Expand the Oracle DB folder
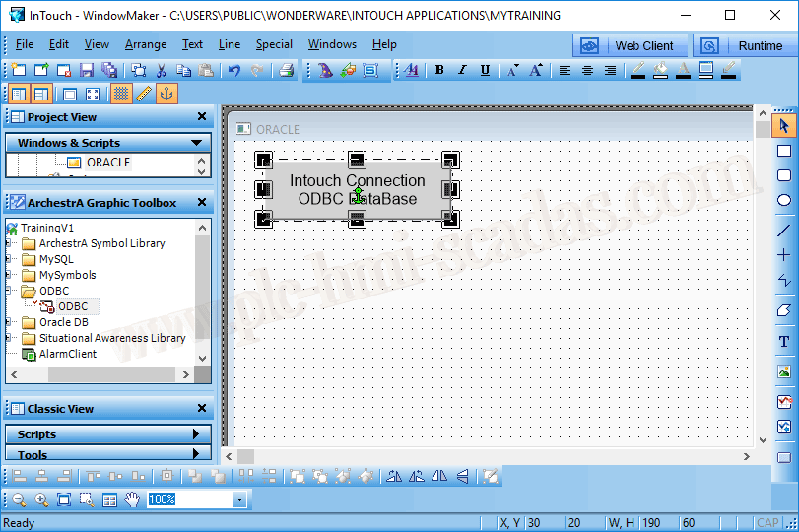This screenshot has height=532, width=799. pyautogui.click(x=9, y=322)
